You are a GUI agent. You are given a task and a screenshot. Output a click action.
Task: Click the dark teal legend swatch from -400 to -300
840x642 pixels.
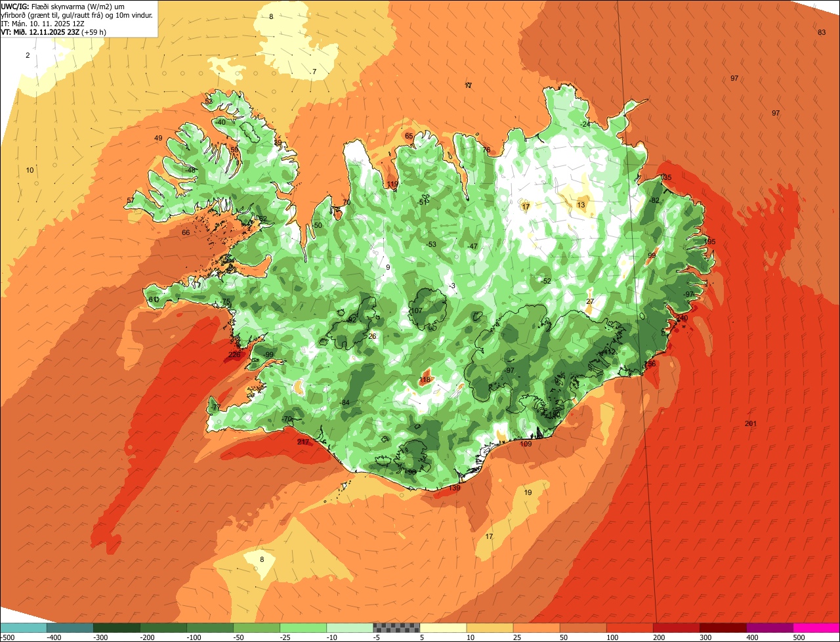tap(70, 628)
